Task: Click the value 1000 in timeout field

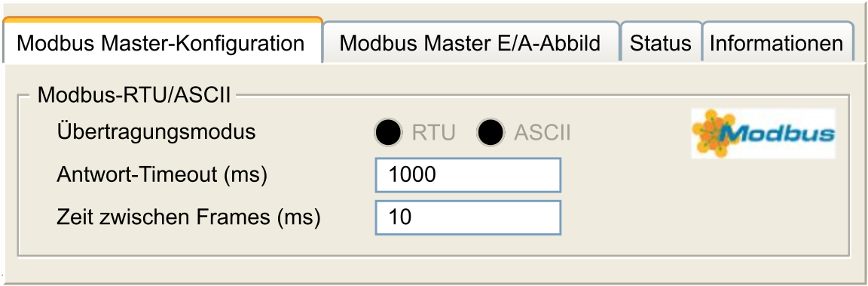Action: [x=412, y=175]
